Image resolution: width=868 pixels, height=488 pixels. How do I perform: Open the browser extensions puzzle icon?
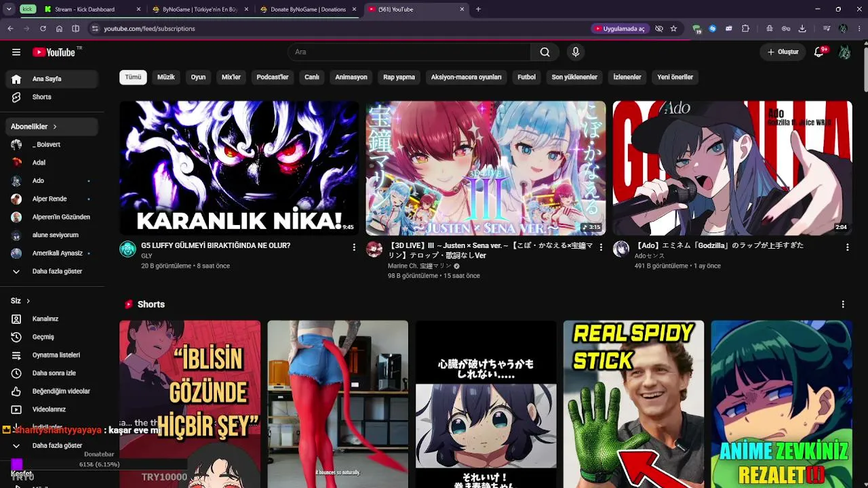pos(745,28)
